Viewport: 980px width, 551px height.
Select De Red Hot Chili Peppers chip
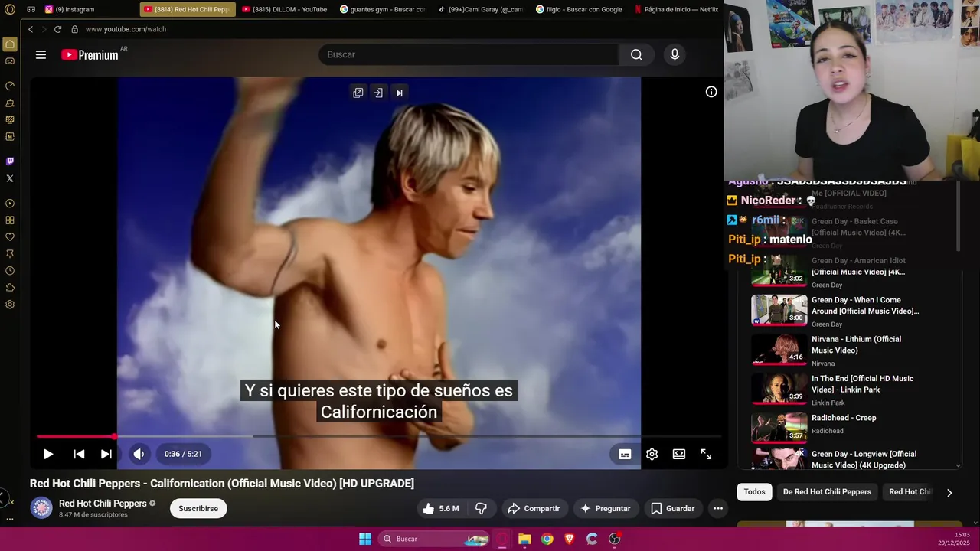[827, 492]
